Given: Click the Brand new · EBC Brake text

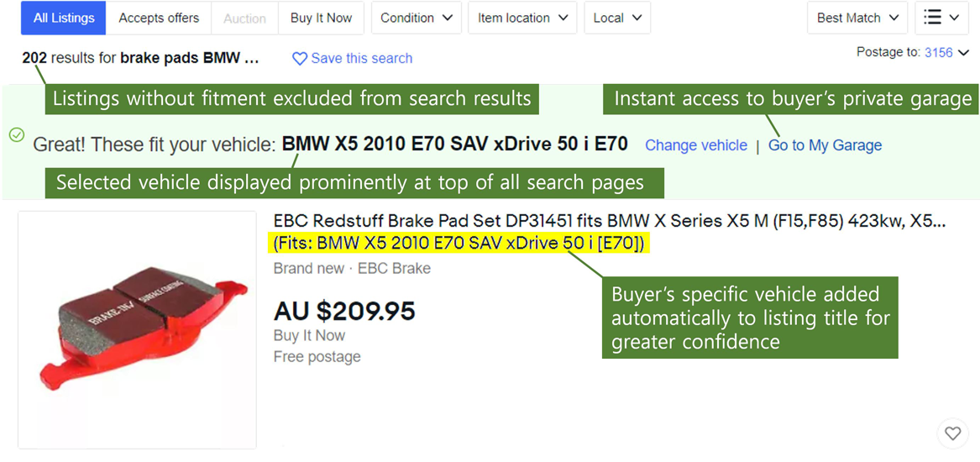Looking at the screenshot, I should 352,269.
